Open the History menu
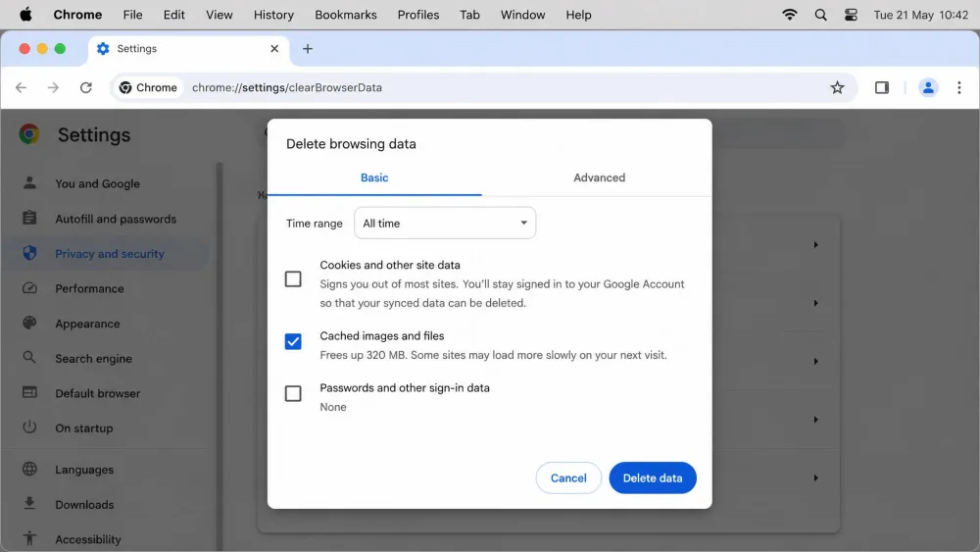Viewport: 980px width, 552px height. click(273, 15)
